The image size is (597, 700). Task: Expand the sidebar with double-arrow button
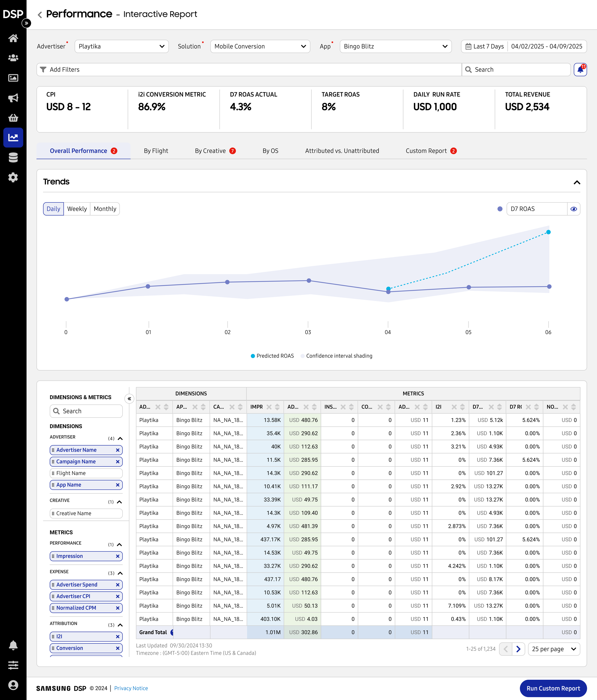(x=26, y=23)
